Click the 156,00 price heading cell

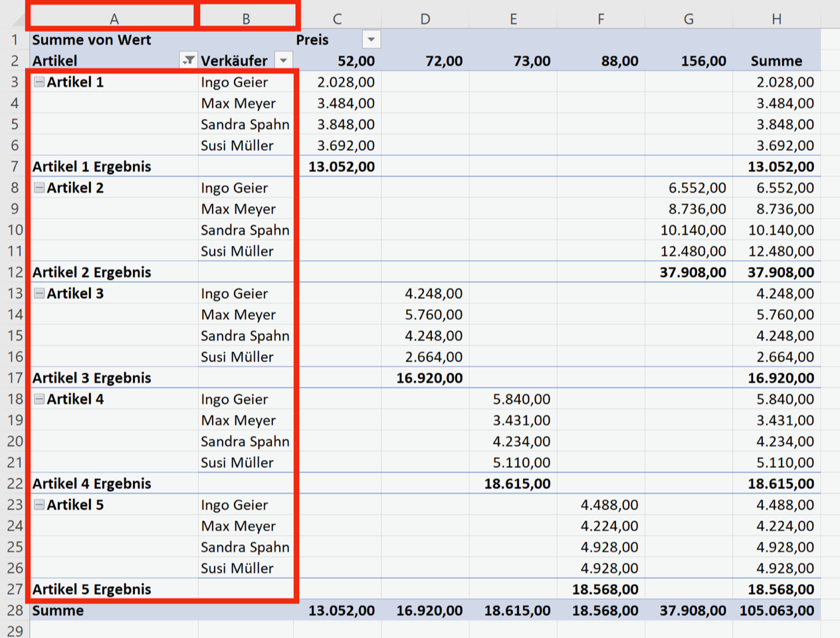(x=688, y=60)
